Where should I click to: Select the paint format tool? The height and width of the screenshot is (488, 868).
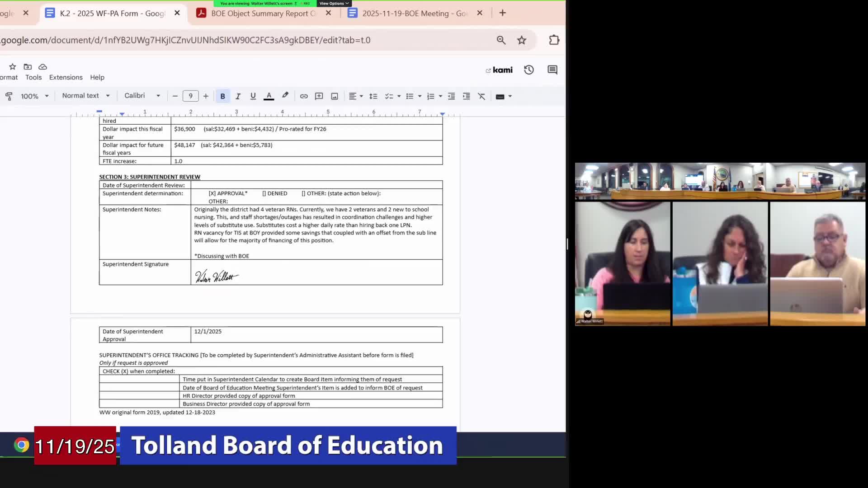9,96
